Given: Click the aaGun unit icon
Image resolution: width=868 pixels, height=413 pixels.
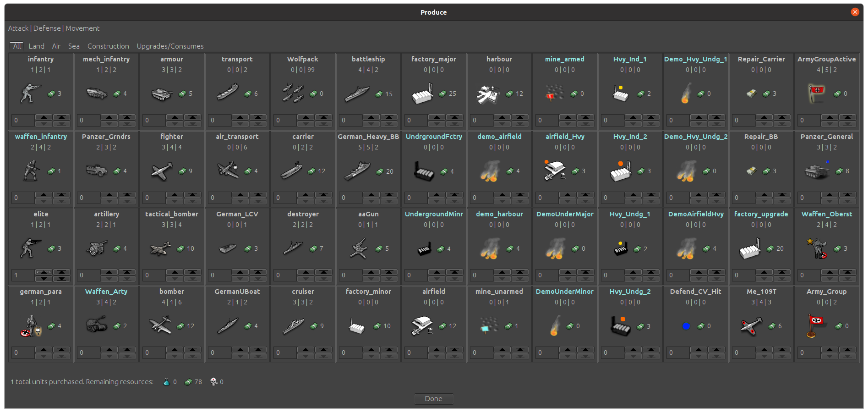Looking at the screenshot, I should (358, 248).
